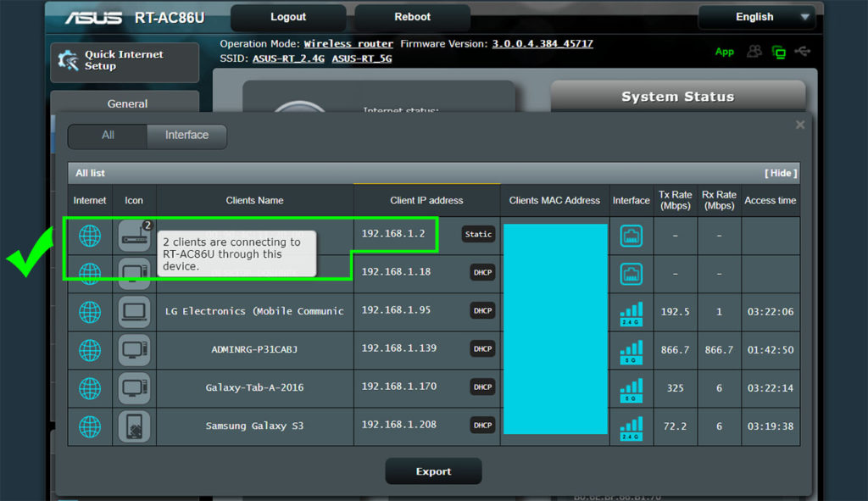Click the green connected clients monitor icon

click(779, 51)
